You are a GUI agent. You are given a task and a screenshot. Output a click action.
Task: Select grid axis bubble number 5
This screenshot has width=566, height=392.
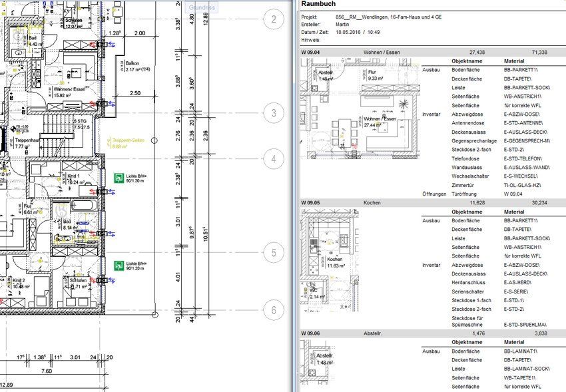pyautogui.click(x=273, y=253)
